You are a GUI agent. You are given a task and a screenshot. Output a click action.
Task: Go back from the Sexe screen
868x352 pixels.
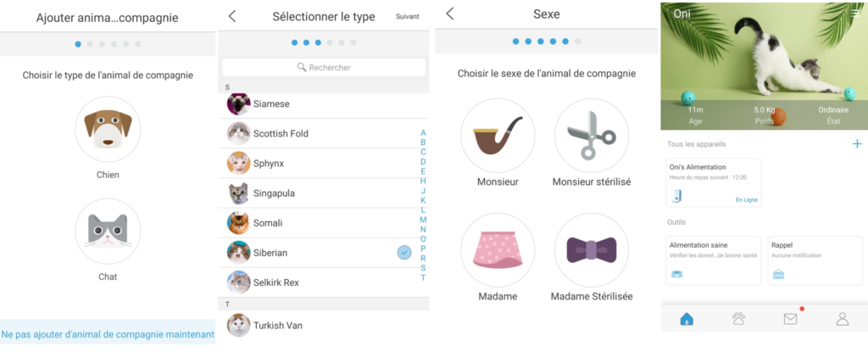(449, 14)
